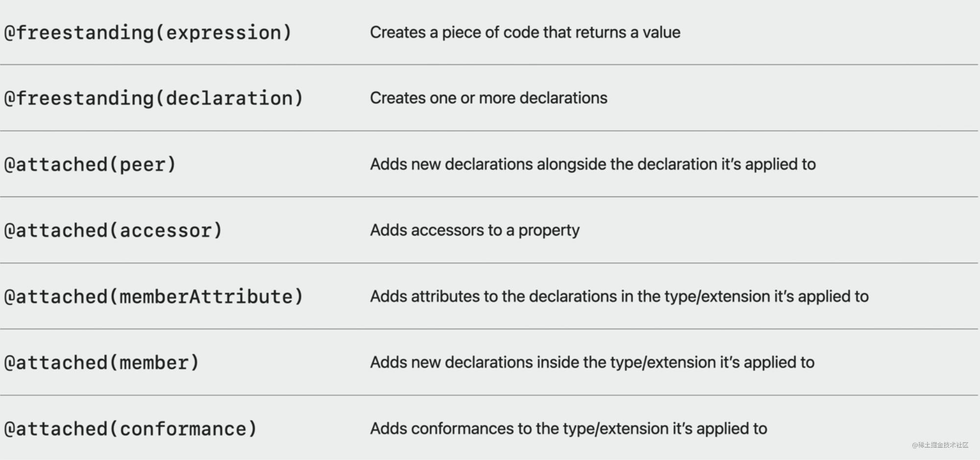Click the divider line above @attached(conformance) row
This screenshot has height=460, width=980.
tap(489, 395)
